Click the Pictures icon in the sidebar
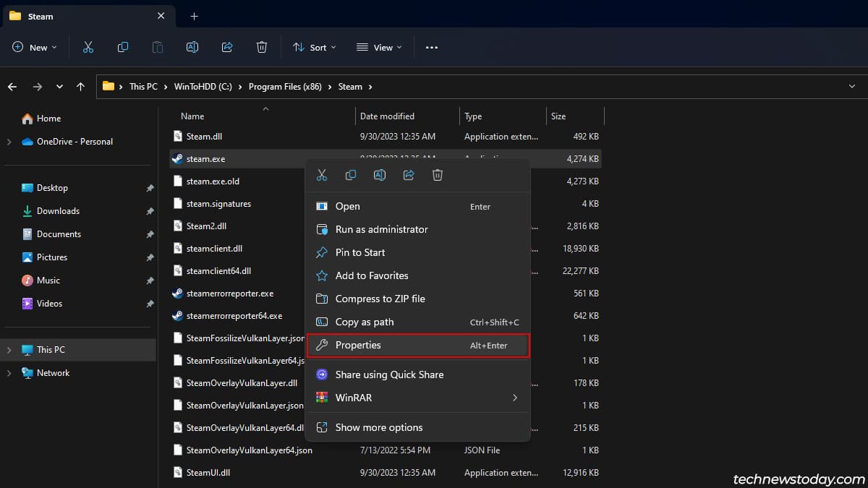 27,257
